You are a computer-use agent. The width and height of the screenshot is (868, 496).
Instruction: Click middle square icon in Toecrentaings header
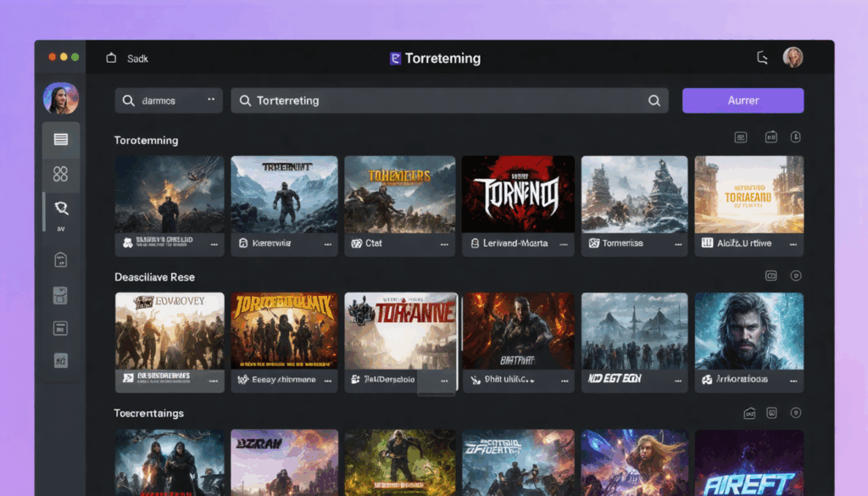coord(771,413)
